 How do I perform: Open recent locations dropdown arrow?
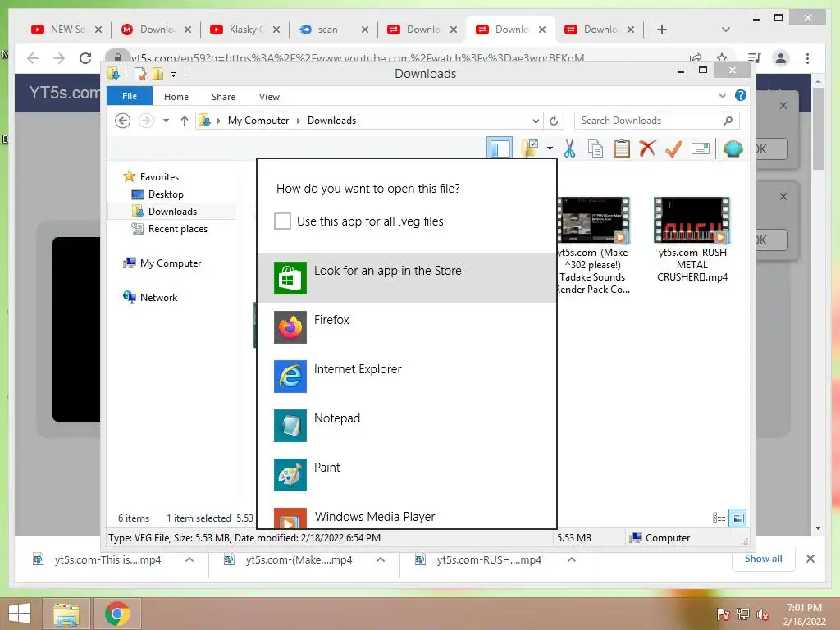[x=166, y=121]
